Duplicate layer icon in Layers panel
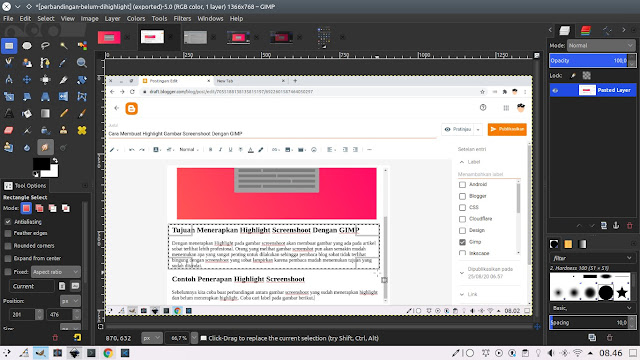 pyautogui.click(x=604, y=225)
